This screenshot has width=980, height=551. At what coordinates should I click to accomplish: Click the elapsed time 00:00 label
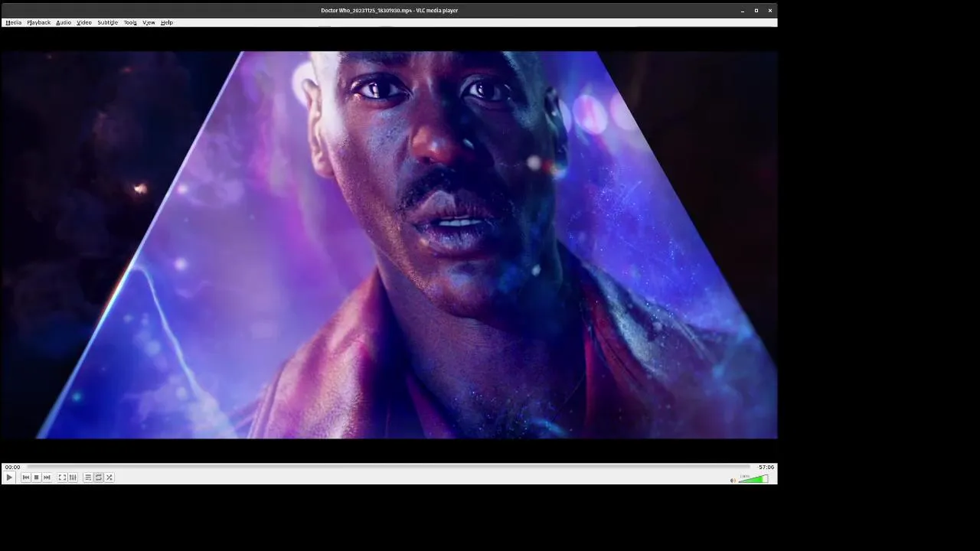12,467
